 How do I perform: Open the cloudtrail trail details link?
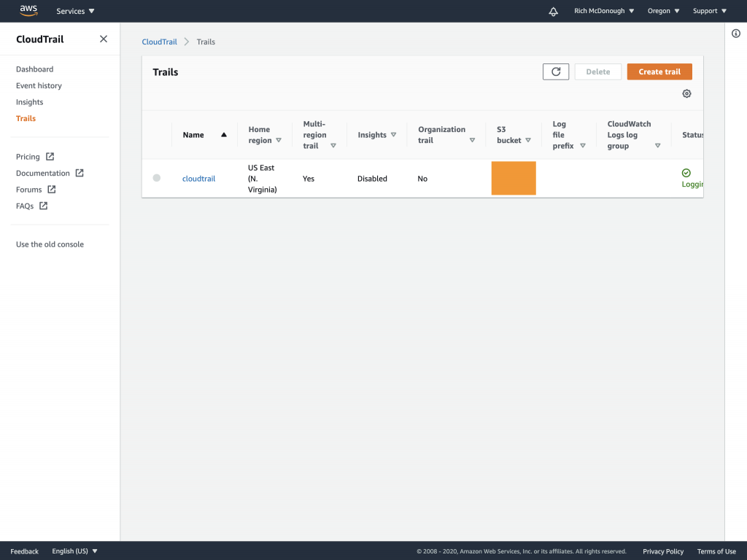coord(198,178)
